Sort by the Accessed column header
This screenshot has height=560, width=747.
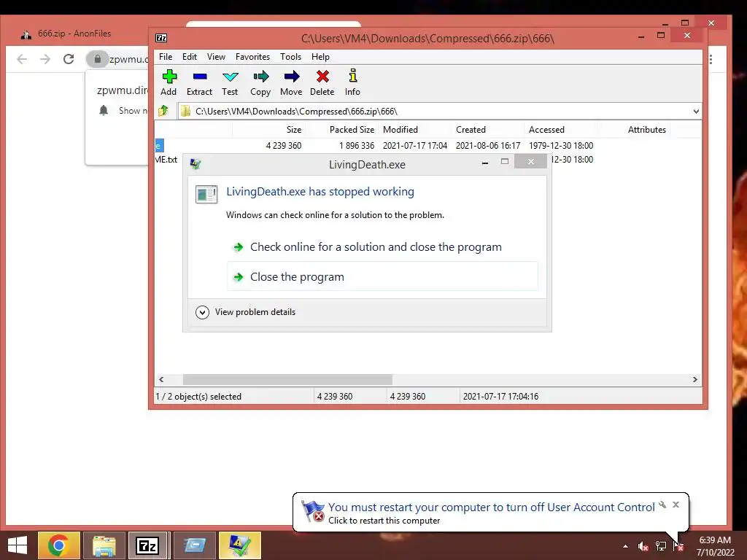point(560,130)
